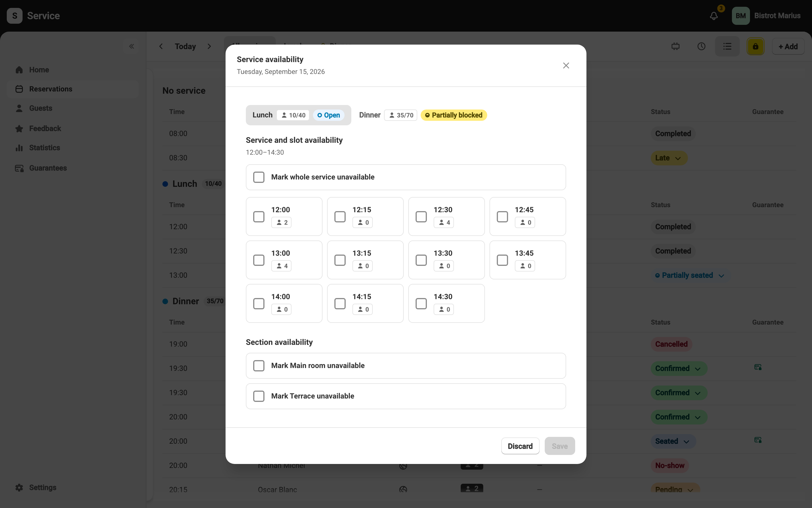
Task: Click the Statistics bar chart icon
Action: pyautogui.click(x=19, y=148)
